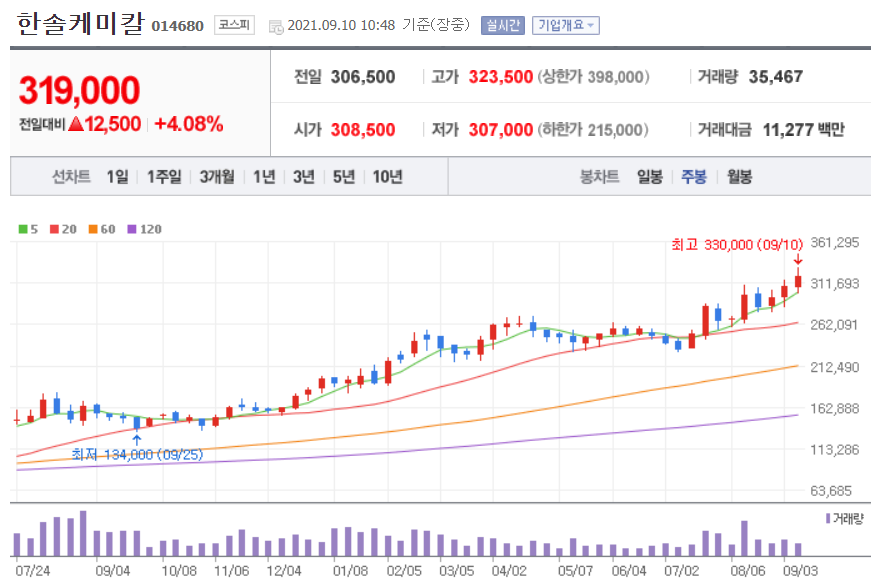
Task: Click the 코스피 market badge
Action: coord(232,25)
